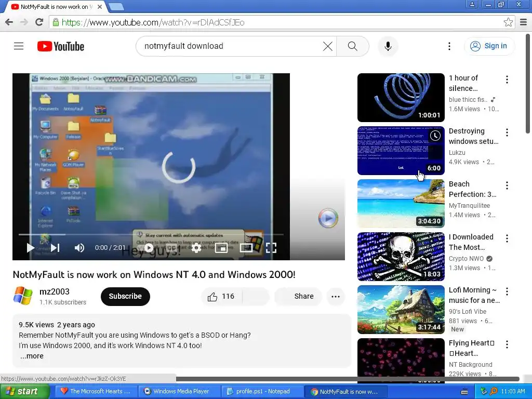The width and height of the screenshot is (532, 399).
Task: Click the search magnifier button
Action: click(353, 46)
